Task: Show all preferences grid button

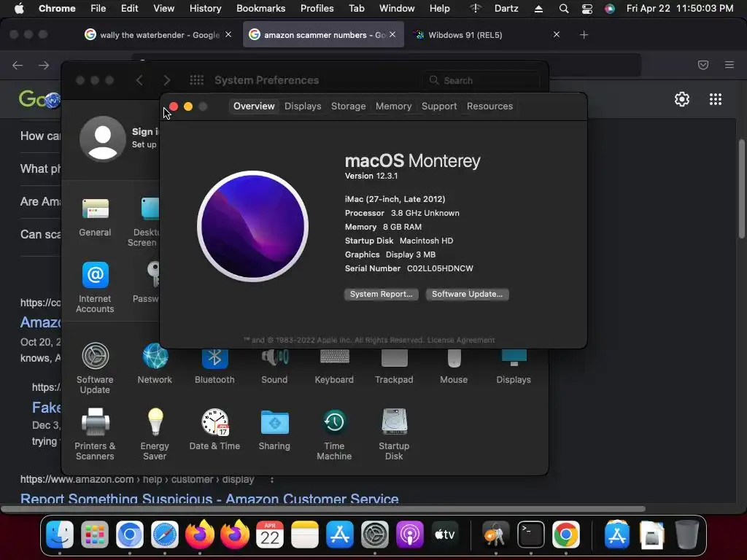Action: [197, 80]
